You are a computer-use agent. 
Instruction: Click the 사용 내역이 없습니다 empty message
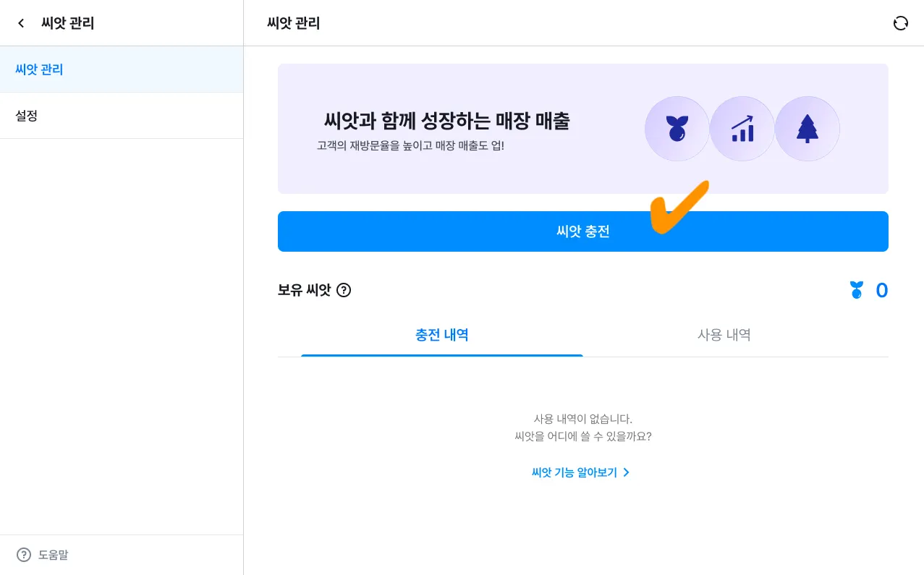(582, 419)
